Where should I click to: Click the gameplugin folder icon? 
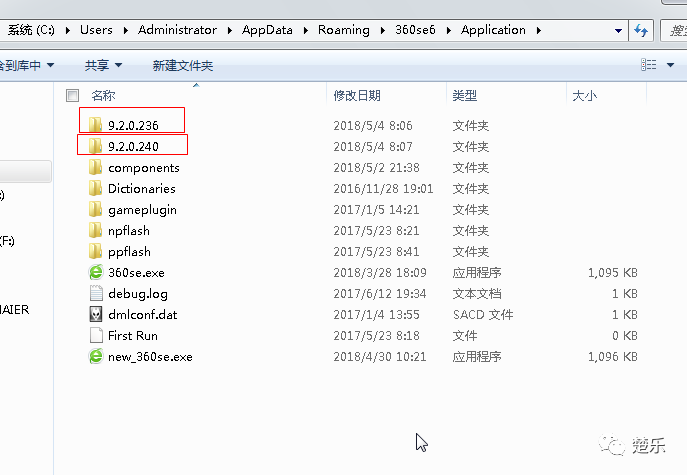[x=95, y=209]
